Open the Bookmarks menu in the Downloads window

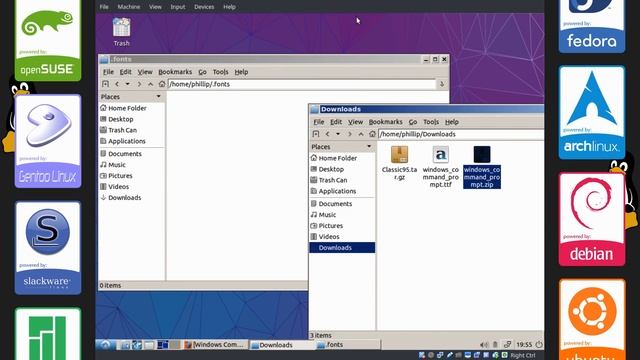point(385,122)
